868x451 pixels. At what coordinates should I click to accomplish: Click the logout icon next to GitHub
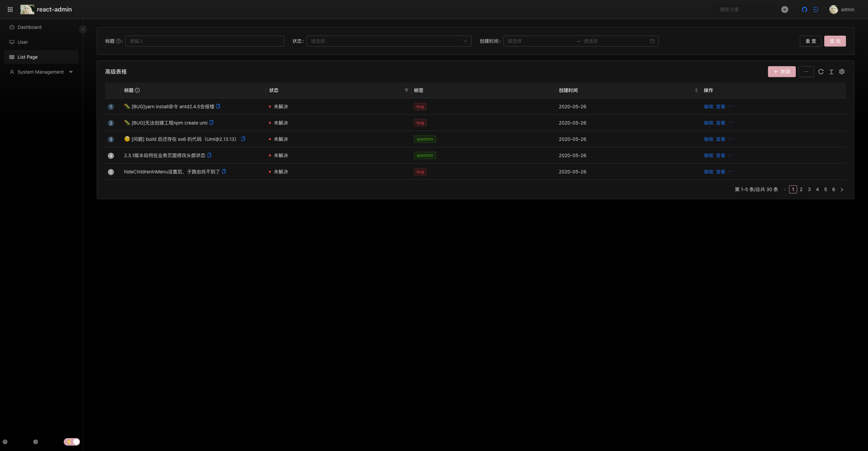815,10
